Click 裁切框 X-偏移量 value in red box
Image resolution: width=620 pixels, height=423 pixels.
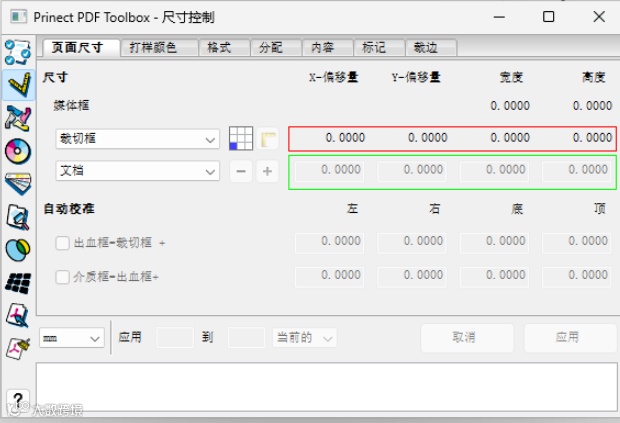[345, 138]
